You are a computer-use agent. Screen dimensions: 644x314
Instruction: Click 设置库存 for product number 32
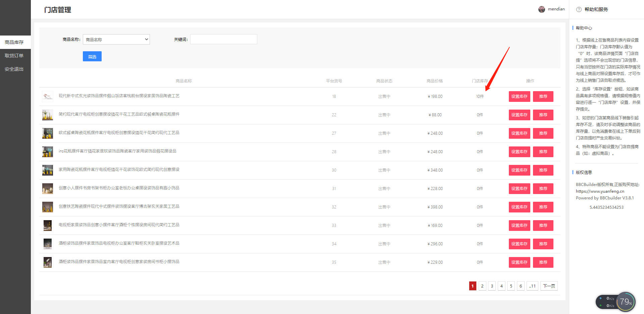[x=520, y=207]
